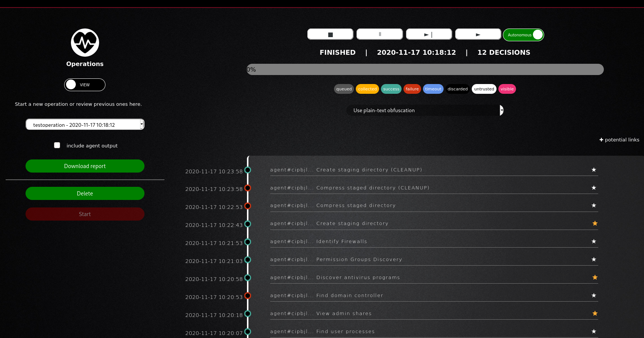Screen dimensions: 644x338
Task: Click the star next to Identify Firewalls
Action: click(x=594, y=242)
